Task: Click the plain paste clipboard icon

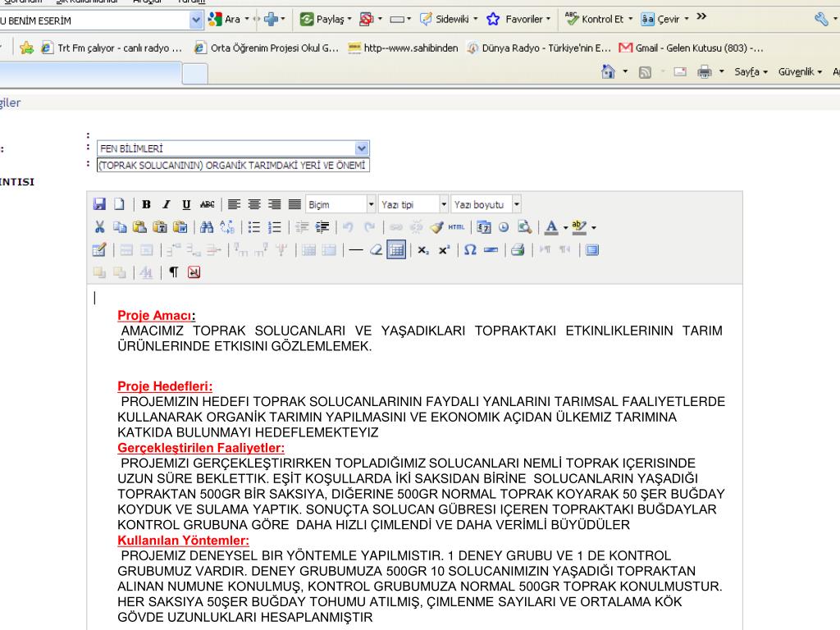Action: click(x=139, y=227)
